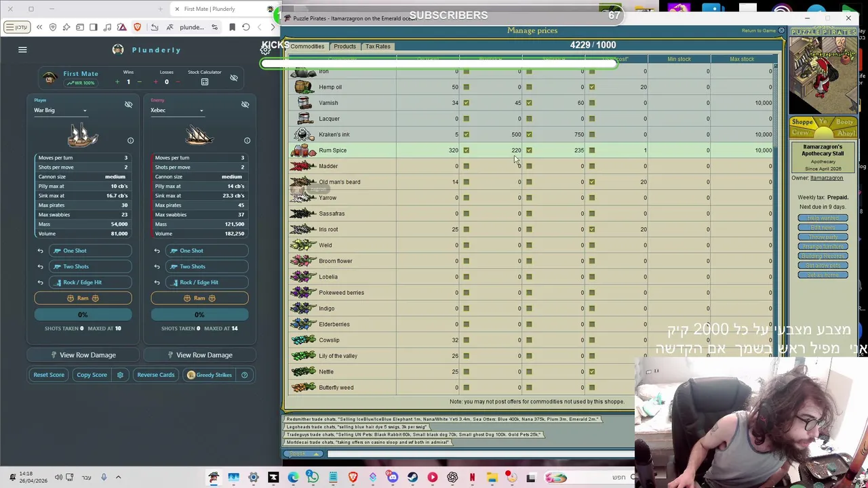Viewport: 868px width, 488px height.
Task: Open copy score settings gear
Action: click(x=120, y=375)
